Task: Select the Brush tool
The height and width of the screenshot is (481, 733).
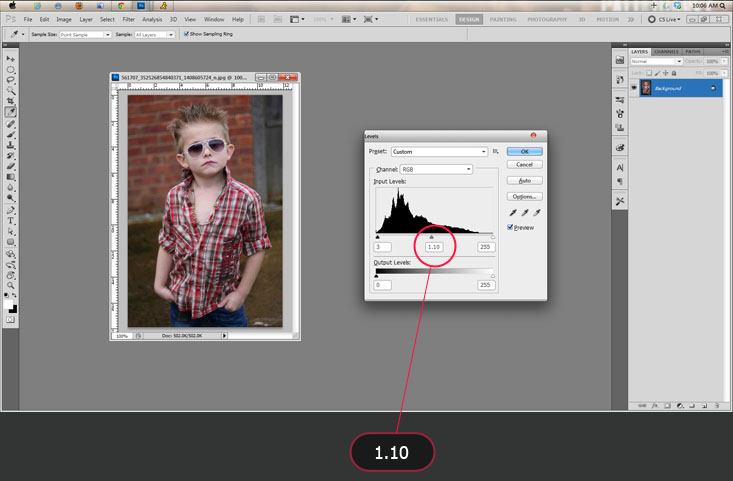Action: tap(10, 135)
